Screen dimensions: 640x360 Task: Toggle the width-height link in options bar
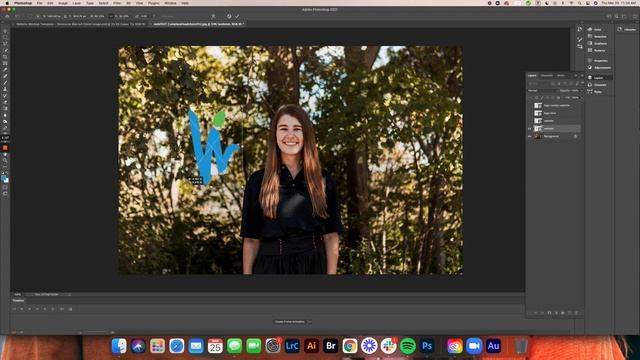111,16
